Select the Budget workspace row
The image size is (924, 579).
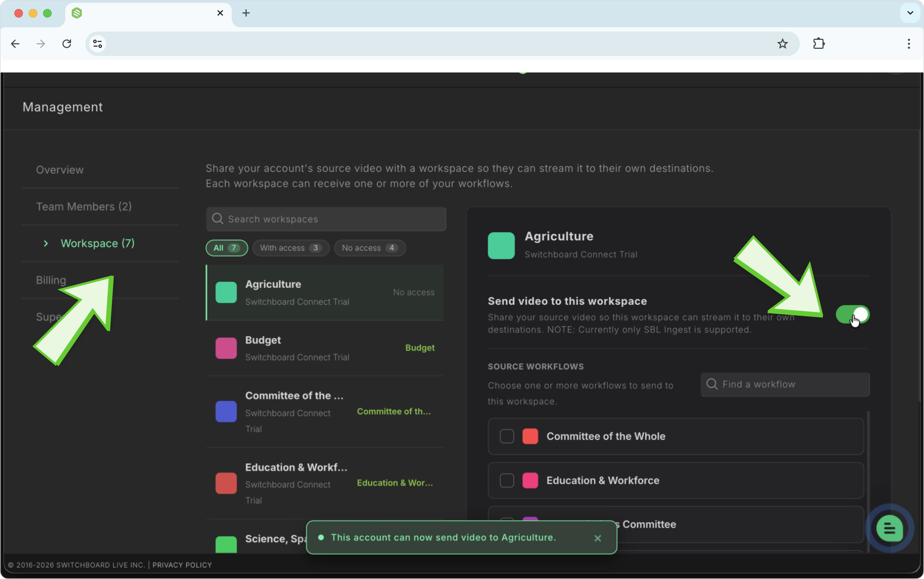325,348
